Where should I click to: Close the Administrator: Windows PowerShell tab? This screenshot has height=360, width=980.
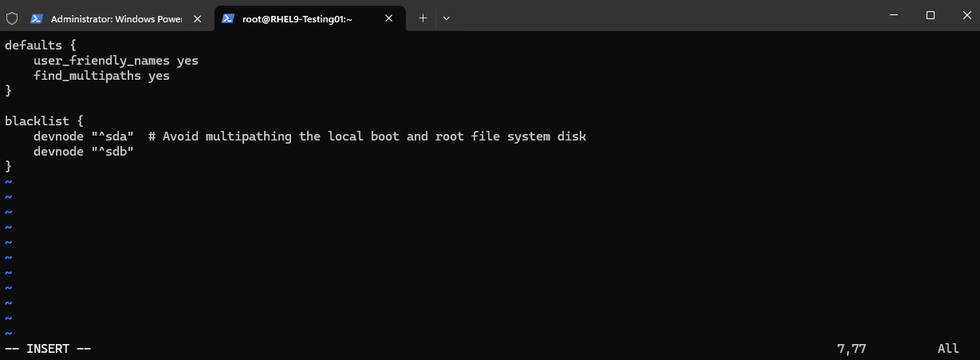(197, 18)
